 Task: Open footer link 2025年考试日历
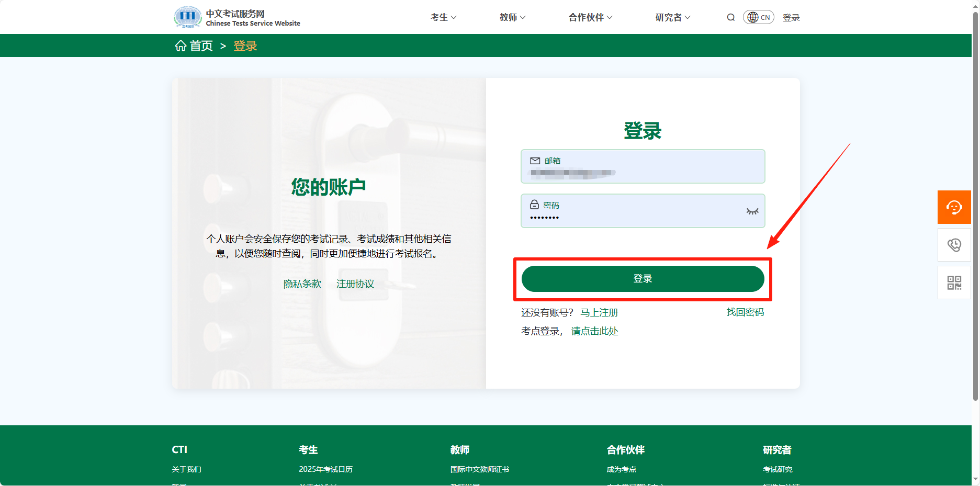tap(325, 469)
